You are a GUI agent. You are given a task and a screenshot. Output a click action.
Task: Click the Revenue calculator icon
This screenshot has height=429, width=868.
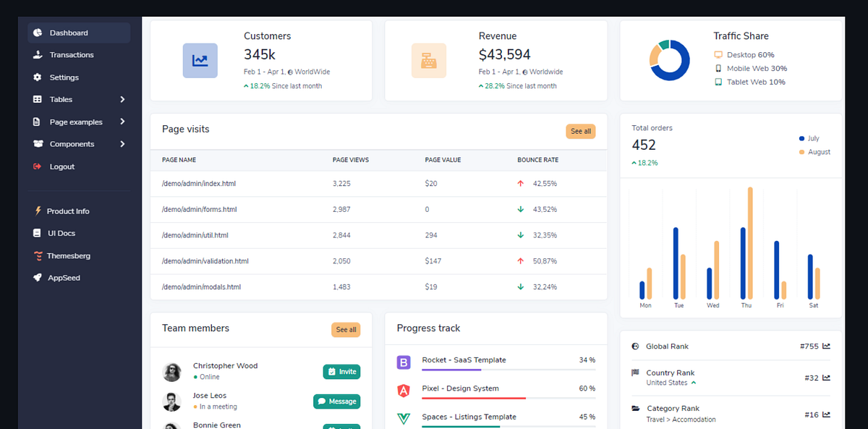tap(430, 60)
